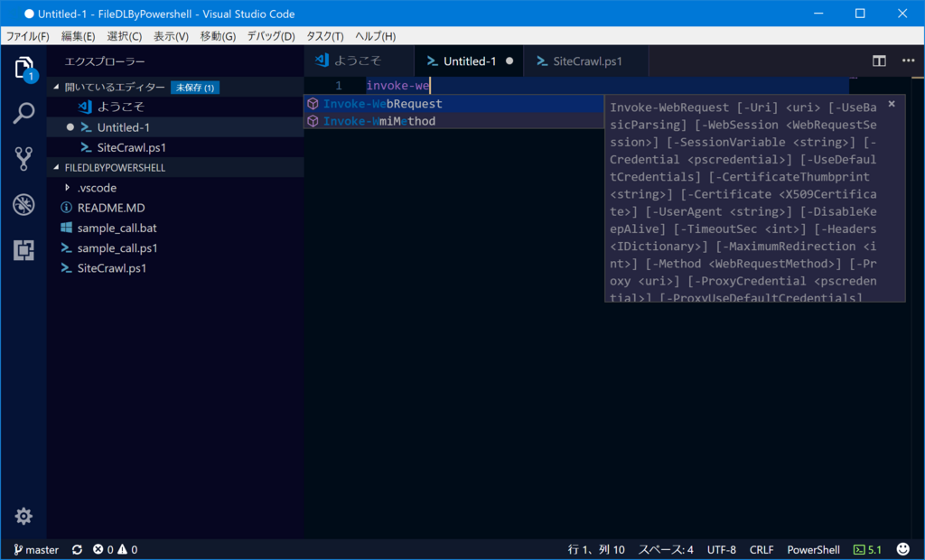925x560 pixels.
Task: Select ようこそ in open editors
Action: tap(175, 107)
